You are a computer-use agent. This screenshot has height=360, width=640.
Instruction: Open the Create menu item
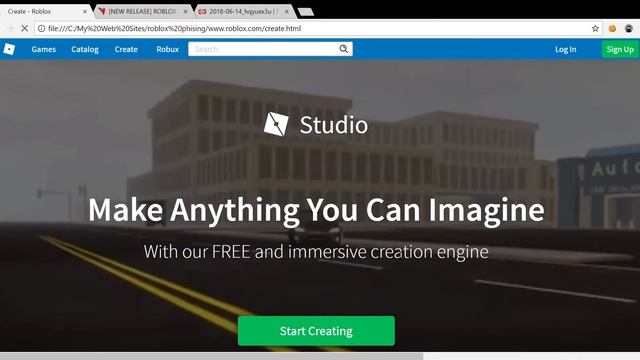[126, 49]
